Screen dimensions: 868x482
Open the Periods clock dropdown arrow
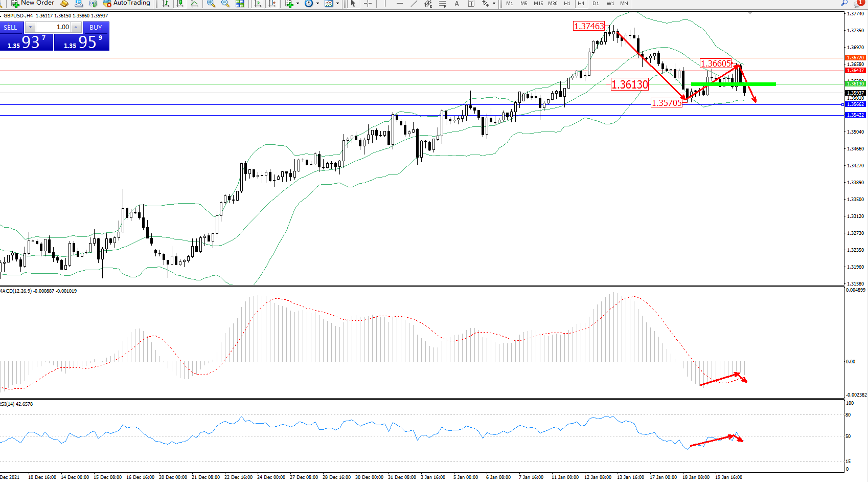pos(317,4)
